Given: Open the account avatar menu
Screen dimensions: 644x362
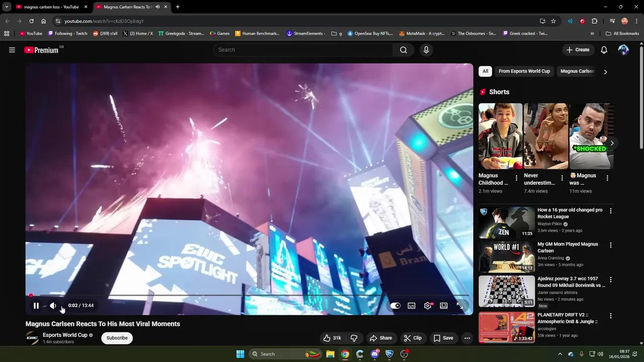Looking at the screenshot, I should [623, 50].
